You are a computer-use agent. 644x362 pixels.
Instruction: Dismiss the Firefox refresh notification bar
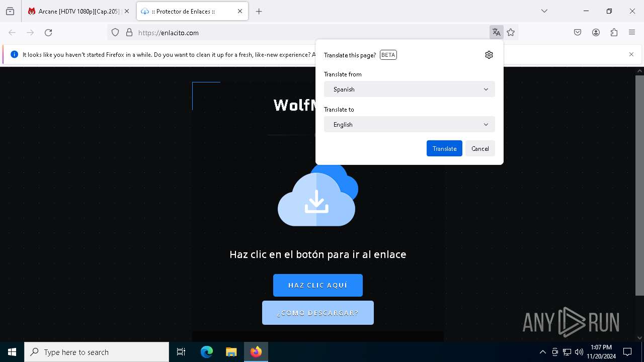[631, 54]
